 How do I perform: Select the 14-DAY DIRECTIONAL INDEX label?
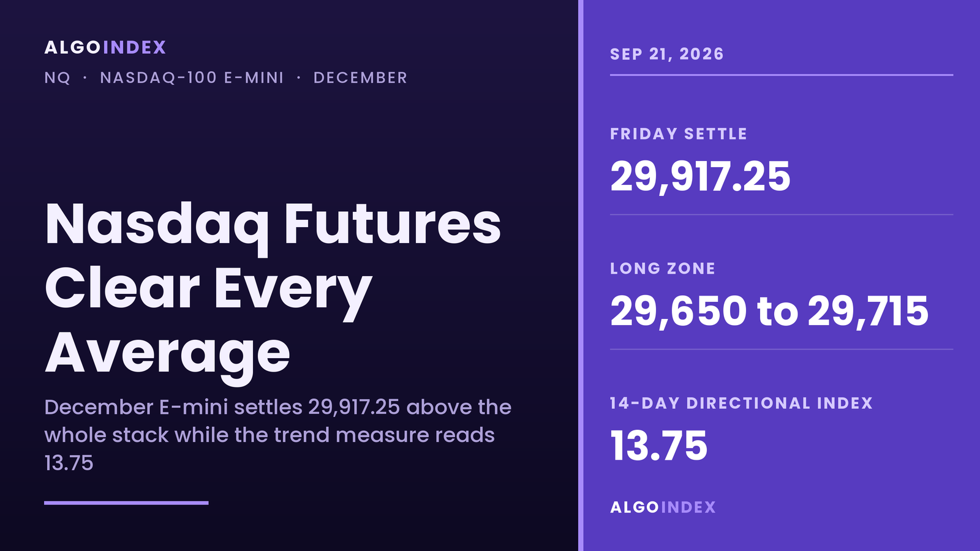click(x=741, y=403)
